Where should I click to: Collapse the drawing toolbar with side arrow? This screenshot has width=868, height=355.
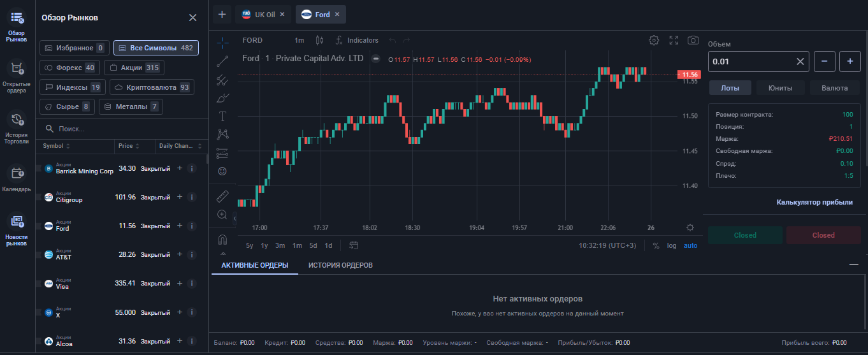[x=235, y=218]
